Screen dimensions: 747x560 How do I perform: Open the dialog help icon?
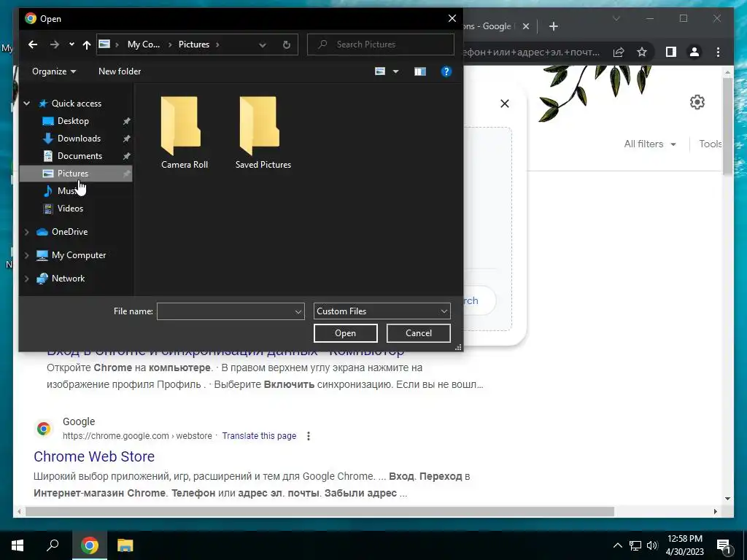pos(446,71)
